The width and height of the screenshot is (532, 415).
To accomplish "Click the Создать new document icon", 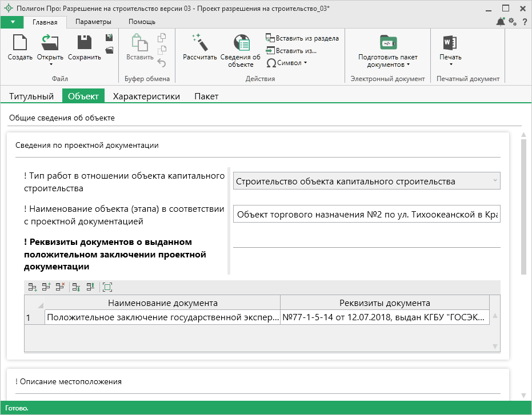I will pyautogui.click(x=20, y=43).
